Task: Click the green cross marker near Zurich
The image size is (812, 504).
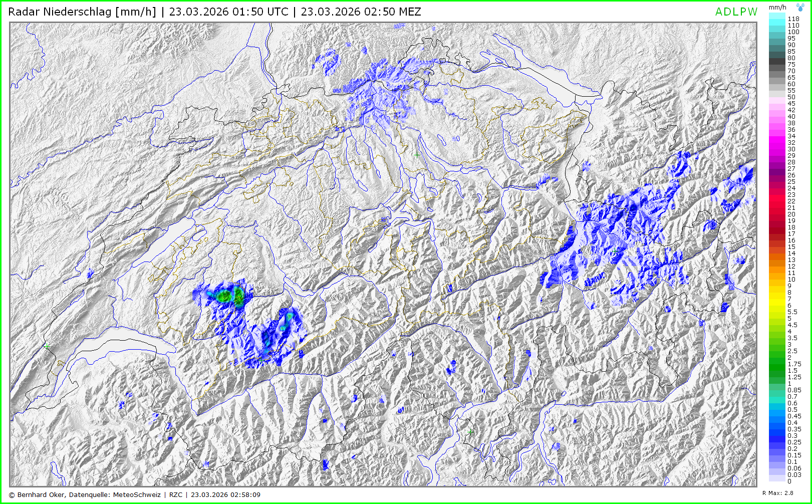Action: pyautogui.click(x=417, y=155)
